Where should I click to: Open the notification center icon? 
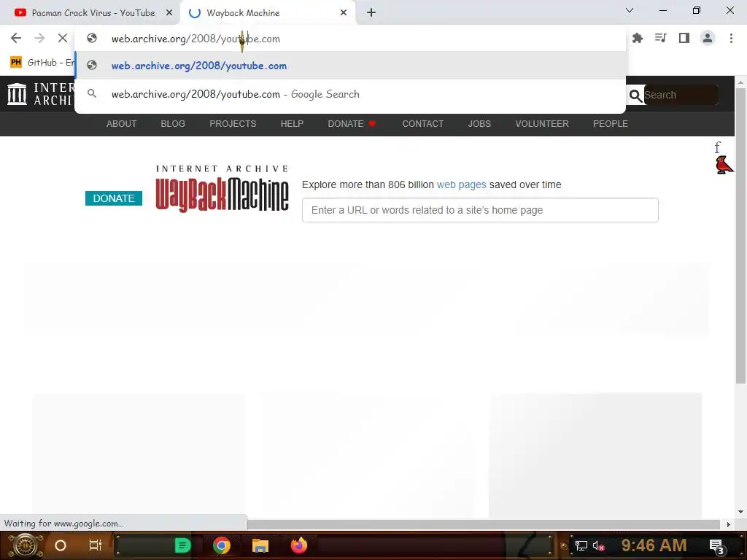pyautogui.click(x=717, y=546)
